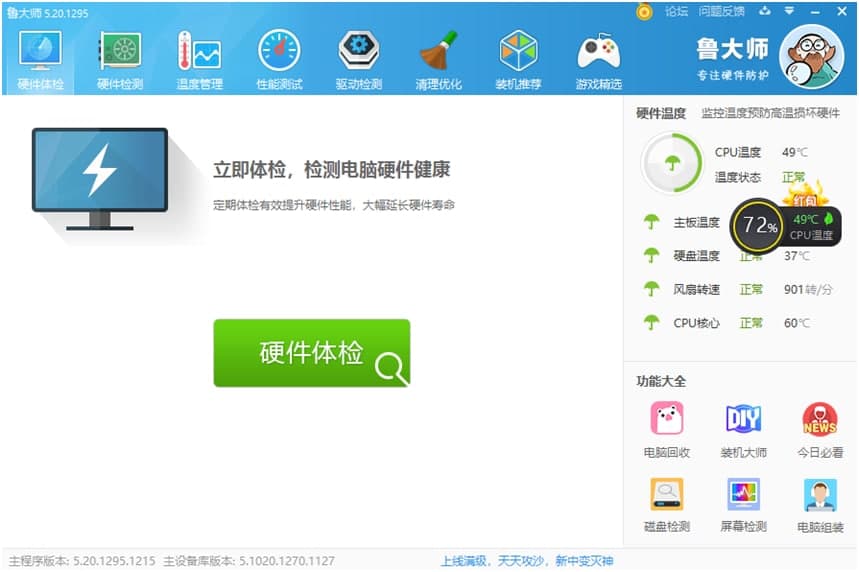The image size is (859, 572).
Task: Minimize the 鲁大师 window
Action: 815,11
